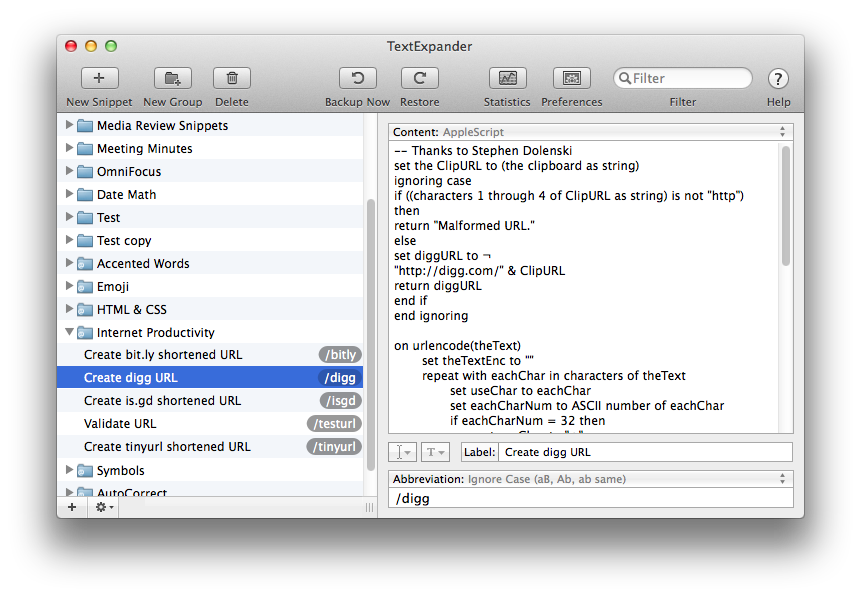Screen dimensions: 861x597
Task: Select the Symbols folder icon
Action: coord(85,471)
